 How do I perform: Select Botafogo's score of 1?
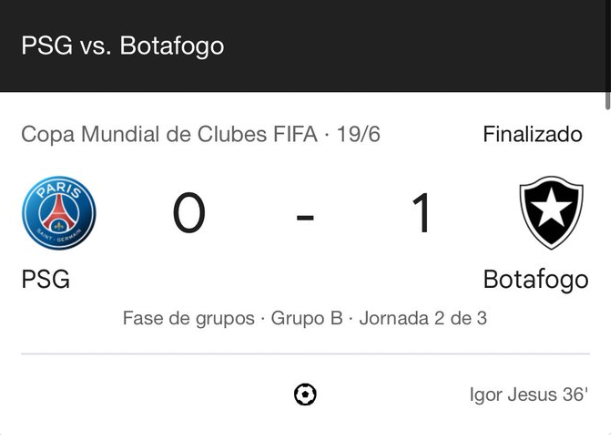click(x=422, y=214)
